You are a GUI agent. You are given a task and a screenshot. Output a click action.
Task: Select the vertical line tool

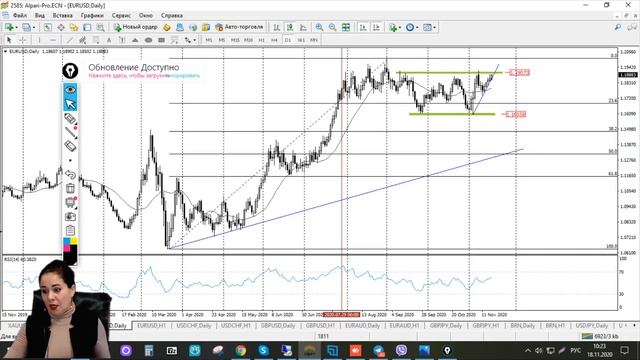pos(39,40)
